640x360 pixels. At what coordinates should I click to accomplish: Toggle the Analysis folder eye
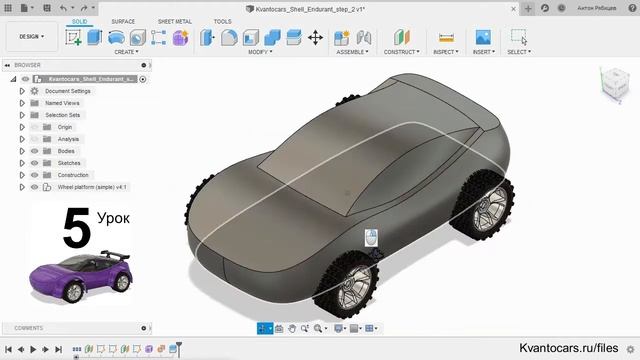click(35, 139)
